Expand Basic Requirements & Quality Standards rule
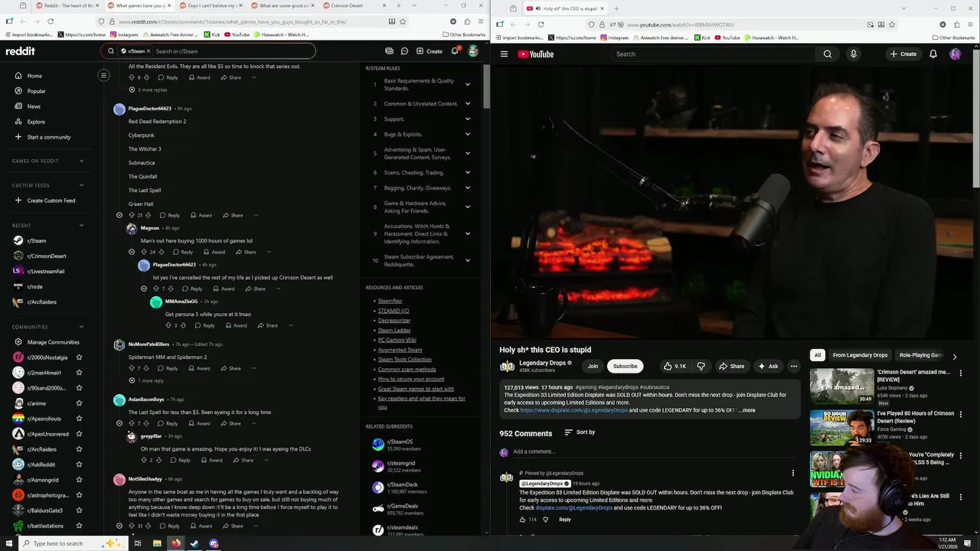The image size is (980, 551). click(x=467, y=84)
